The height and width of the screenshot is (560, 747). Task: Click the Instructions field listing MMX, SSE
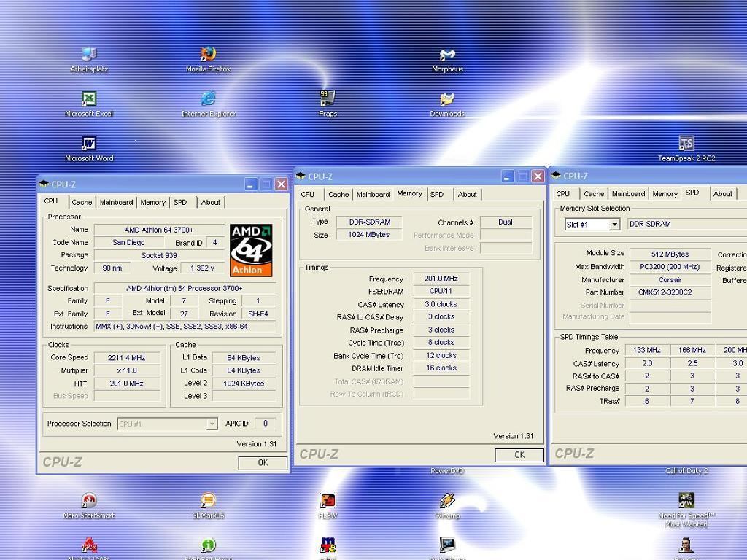pos(185,327)
